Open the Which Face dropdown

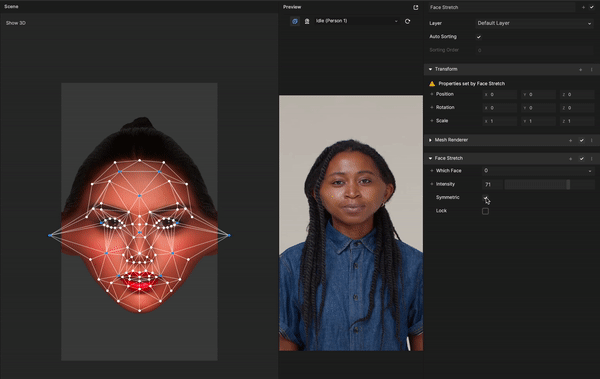click(x=538, y=171)
